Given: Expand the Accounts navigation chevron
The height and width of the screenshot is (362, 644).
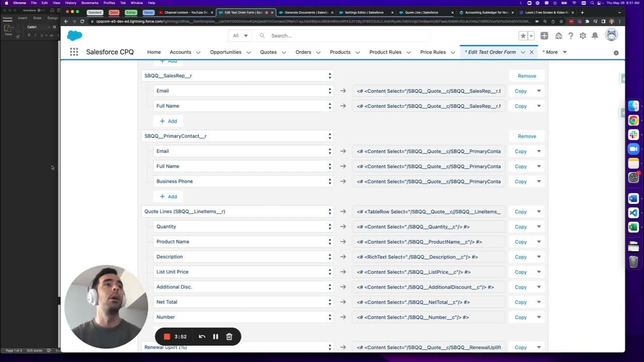Looking at the screenshot, I should click(198, 52).
